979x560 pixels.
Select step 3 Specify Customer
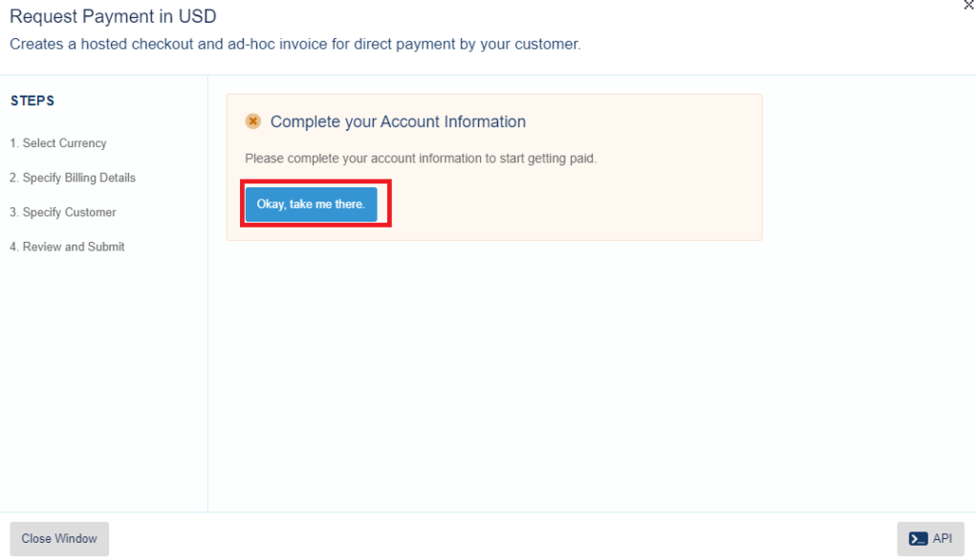pyautogui.click(x=63, y=212)
